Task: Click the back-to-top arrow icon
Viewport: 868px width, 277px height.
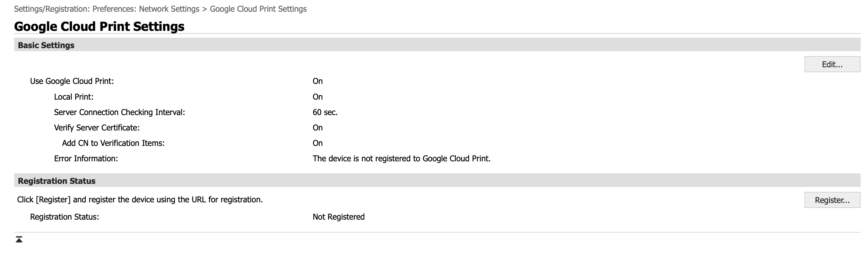Action: 19,240
